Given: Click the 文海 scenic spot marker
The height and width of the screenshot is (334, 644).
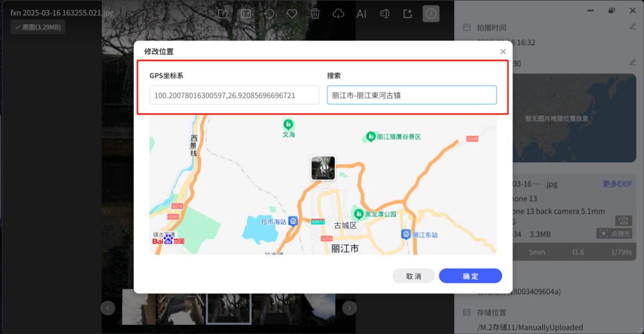Looking at the screenshot, I should pyautogui.click(x=288, y=124).
